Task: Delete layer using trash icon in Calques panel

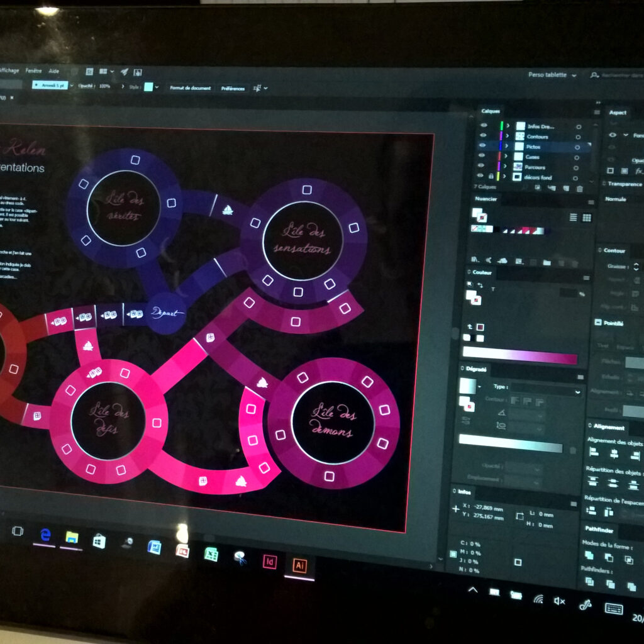Action: pos(579,189)
